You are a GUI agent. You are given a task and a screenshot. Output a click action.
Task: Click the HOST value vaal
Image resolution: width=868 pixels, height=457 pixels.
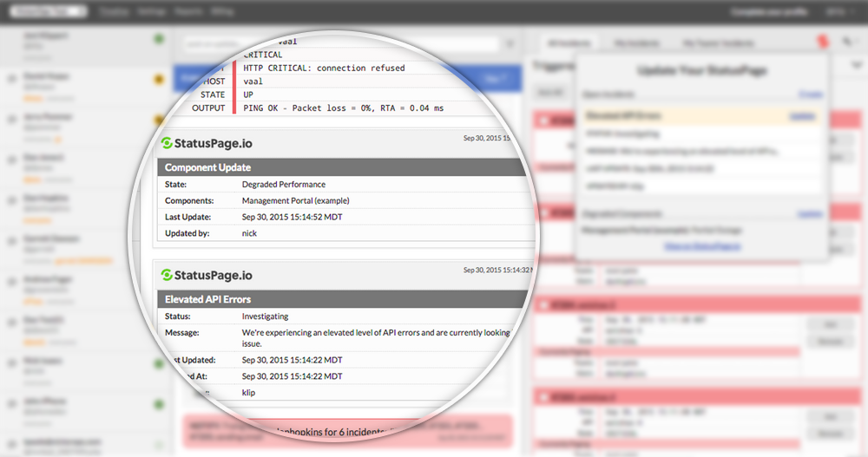[x=253, y=82]
